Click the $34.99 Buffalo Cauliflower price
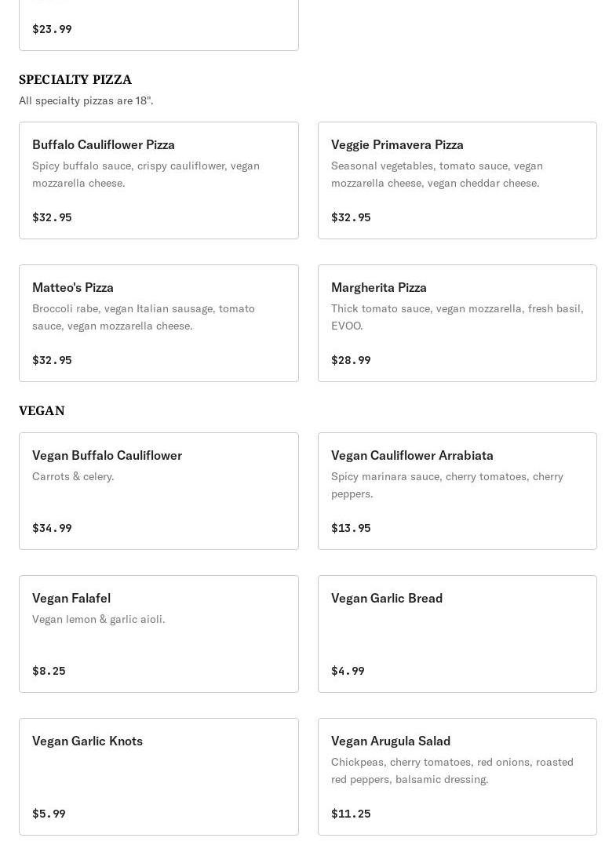Viewport: 616px width, 856px height. 52,528
